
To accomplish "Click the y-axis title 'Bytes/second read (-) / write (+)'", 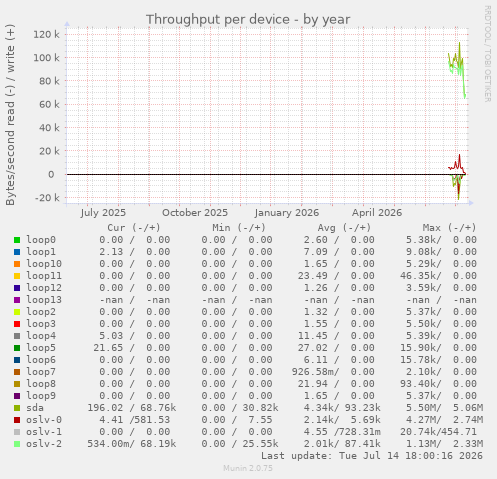I will coord(10,115).
